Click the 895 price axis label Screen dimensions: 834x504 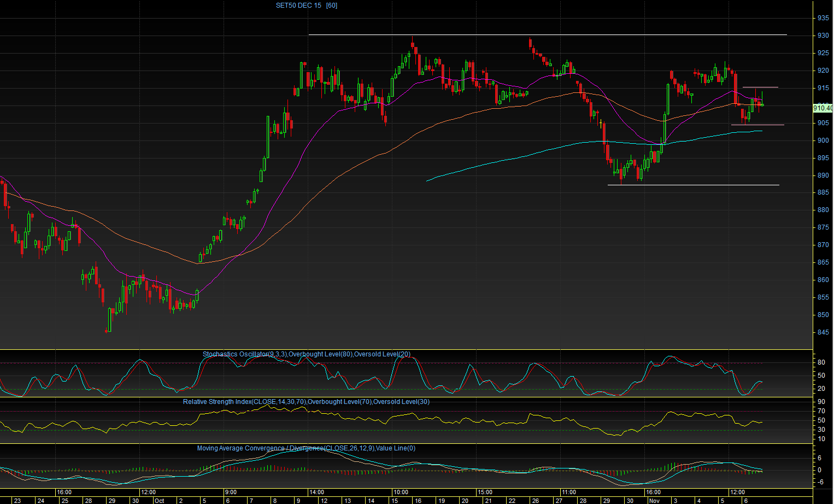[x=823, y=158]
